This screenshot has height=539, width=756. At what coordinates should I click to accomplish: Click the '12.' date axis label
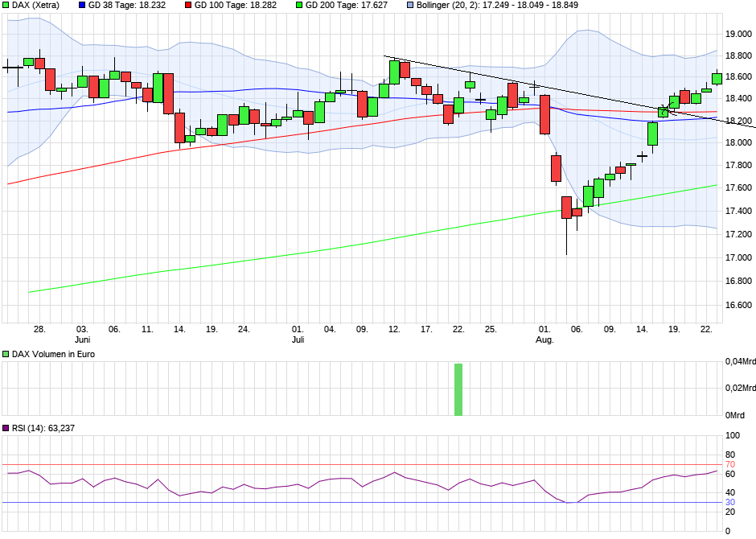[394, 329]
